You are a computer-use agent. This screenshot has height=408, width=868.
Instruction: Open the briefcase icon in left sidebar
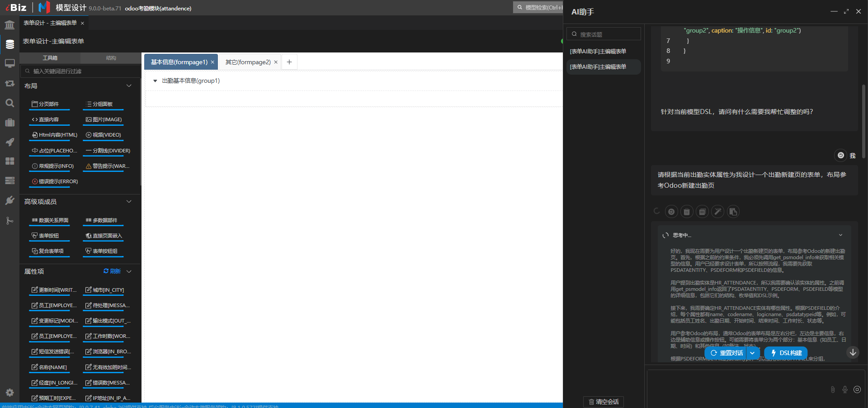[x=9, y=122]
